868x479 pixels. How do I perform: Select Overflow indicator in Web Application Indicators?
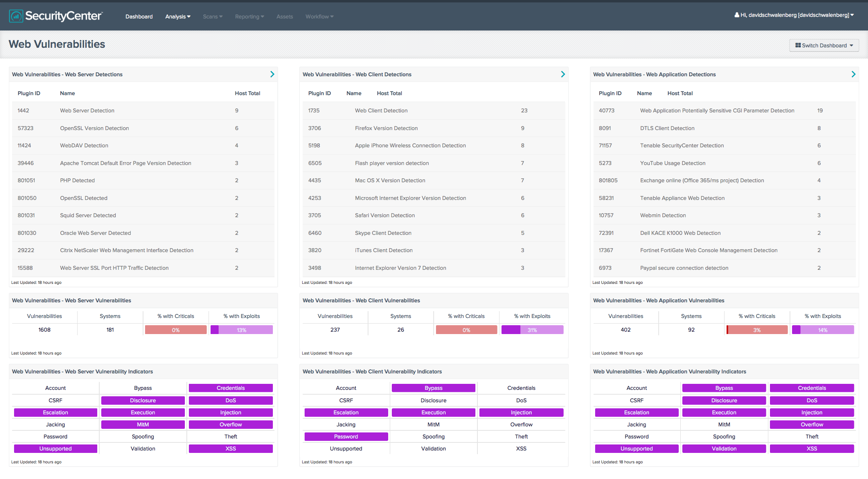(x=812, y=424)
